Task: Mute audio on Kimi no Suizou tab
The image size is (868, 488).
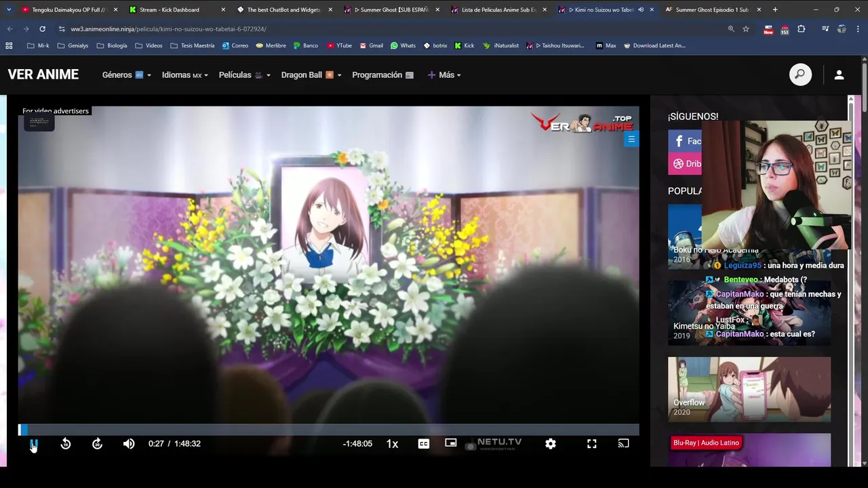Action: 641,9
